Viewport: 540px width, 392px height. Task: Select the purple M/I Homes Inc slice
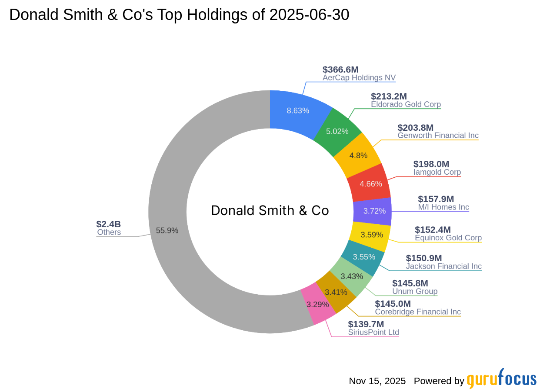coord(375,212)
